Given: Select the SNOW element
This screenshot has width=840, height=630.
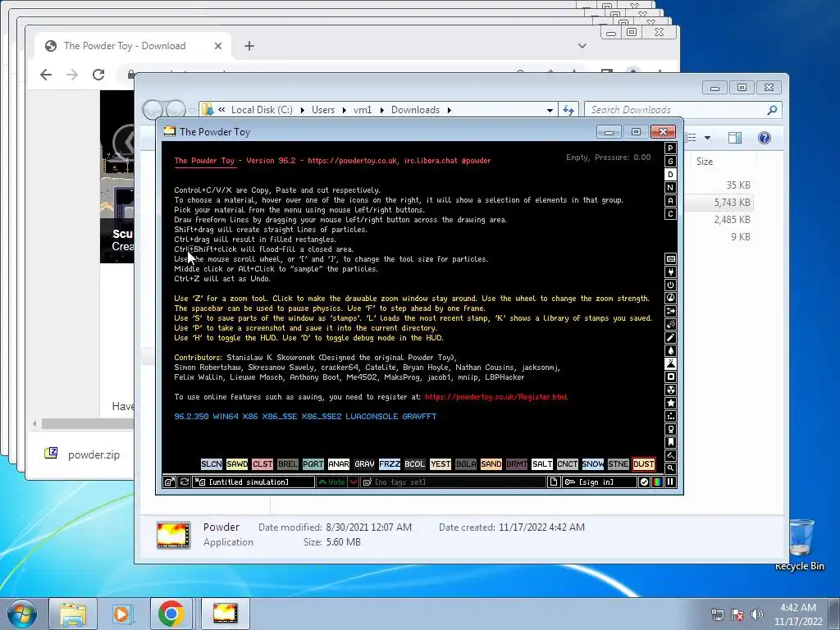Looking at the screenshot, I should [x=592, y=464].
